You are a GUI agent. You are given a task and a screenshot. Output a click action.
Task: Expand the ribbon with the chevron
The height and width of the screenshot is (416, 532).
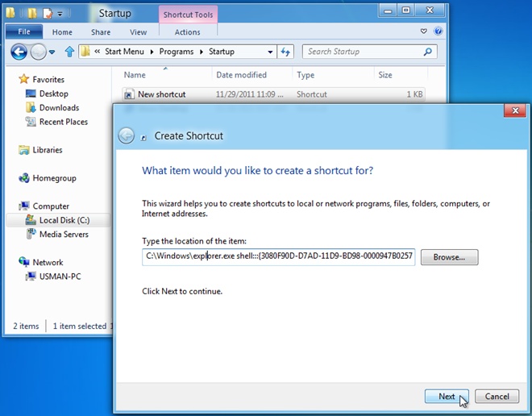(x=424, y=31)
